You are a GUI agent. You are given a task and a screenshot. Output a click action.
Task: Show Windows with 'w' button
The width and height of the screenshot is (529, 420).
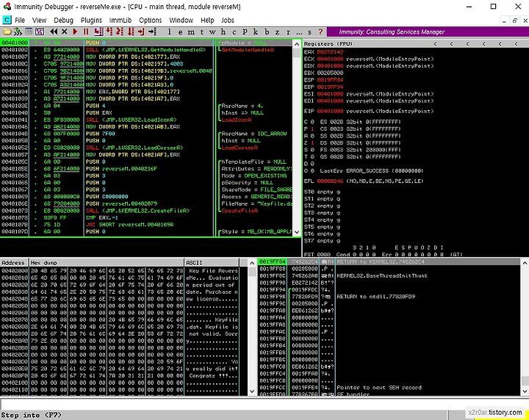click(212, 32)
